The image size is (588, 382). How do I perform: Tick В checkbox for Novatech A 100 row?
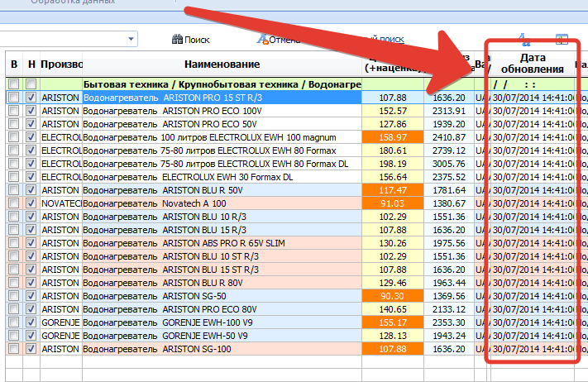click(x=14, y=203)
